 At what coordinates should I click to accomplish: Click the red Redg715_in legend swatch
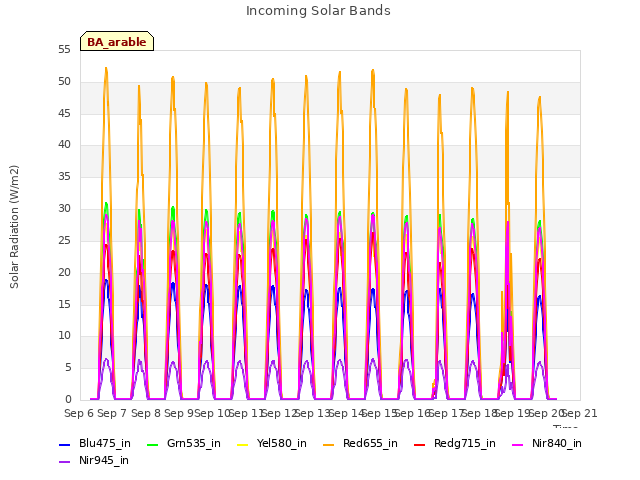(x=420, y=444)
